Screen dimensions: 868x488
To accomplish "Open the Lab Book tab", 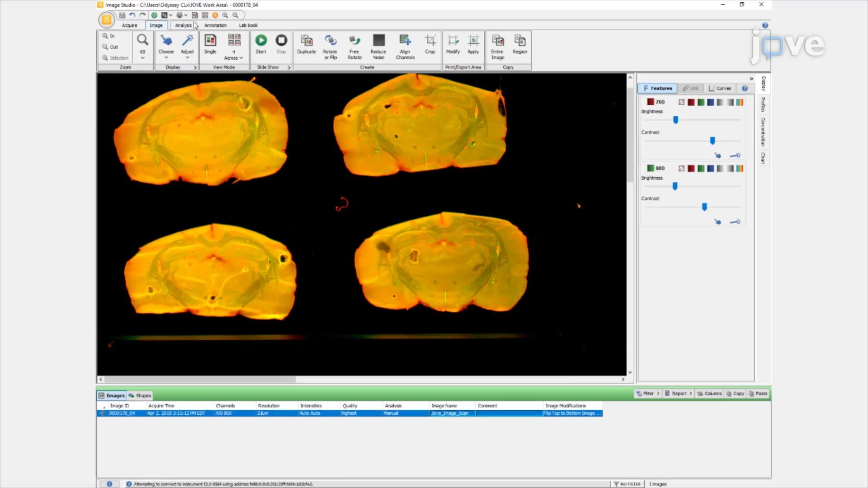I will coord(247,25).
